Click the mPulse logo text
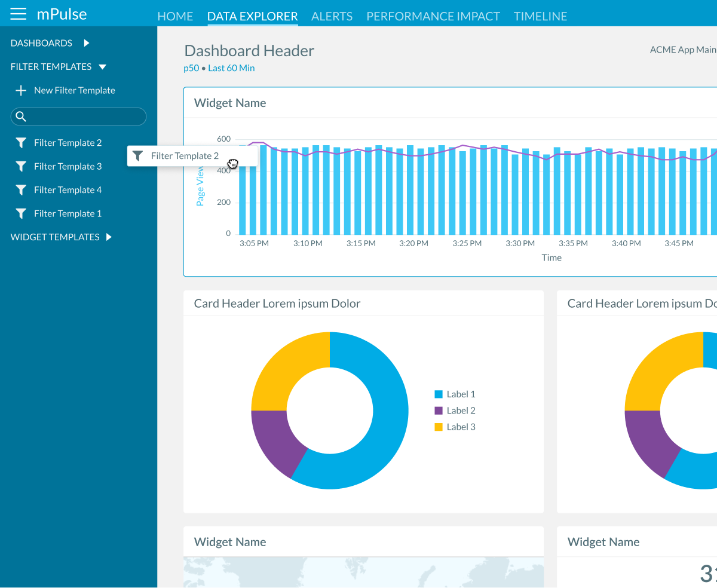 (62, 14)
